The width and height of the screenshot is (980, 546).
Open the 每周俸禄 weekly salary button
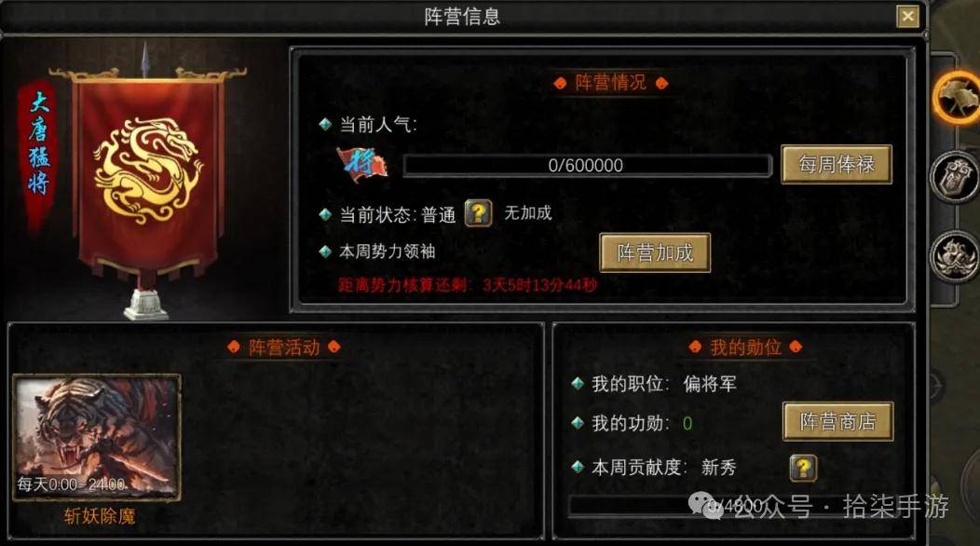(x=837, y=165)
